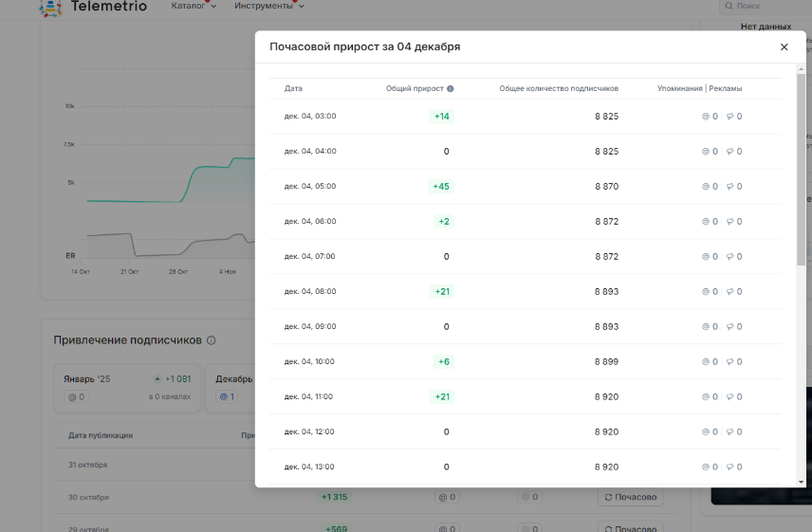Viewport: 812px width, 532px height.
Task: Click the Упоминания column header label
Action: point(679,88)
